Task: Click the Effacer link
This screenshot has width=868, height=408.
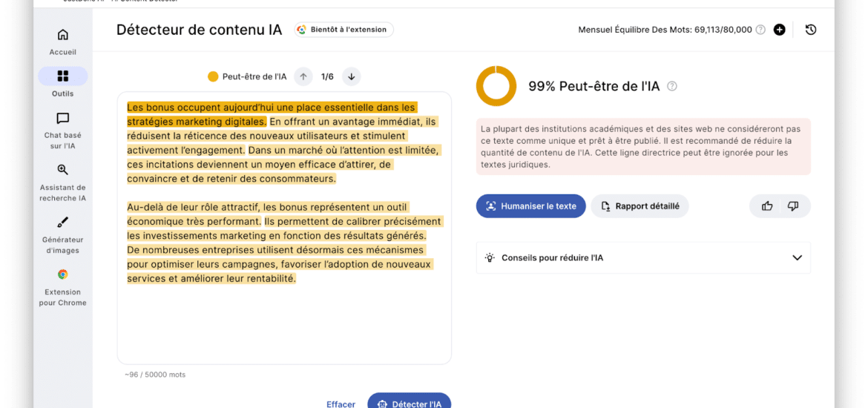Action: 341,404
